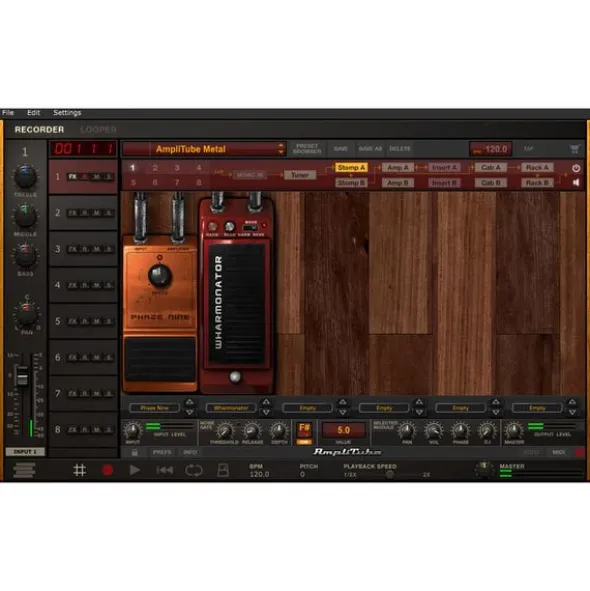The image size is (590, 591).
Task: Switch to the RECORDER tab
Action: (x=39, y=130)
